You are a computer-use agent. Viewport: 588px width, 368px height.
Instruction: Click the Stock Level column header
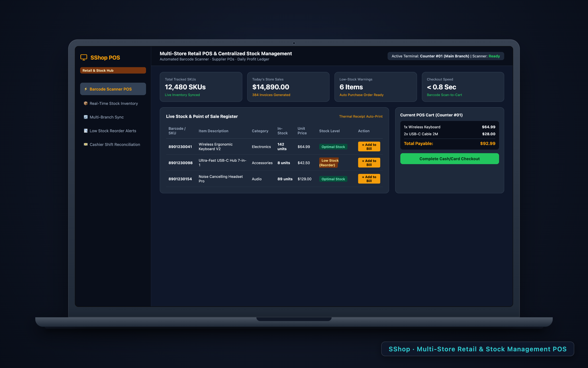pos(329,131)
